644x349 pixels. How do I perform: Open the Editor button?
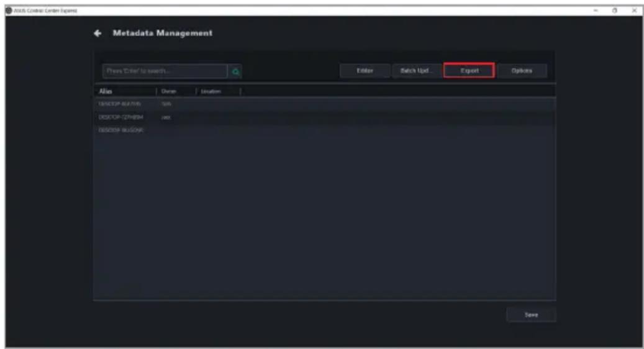(x=365, y=71)
